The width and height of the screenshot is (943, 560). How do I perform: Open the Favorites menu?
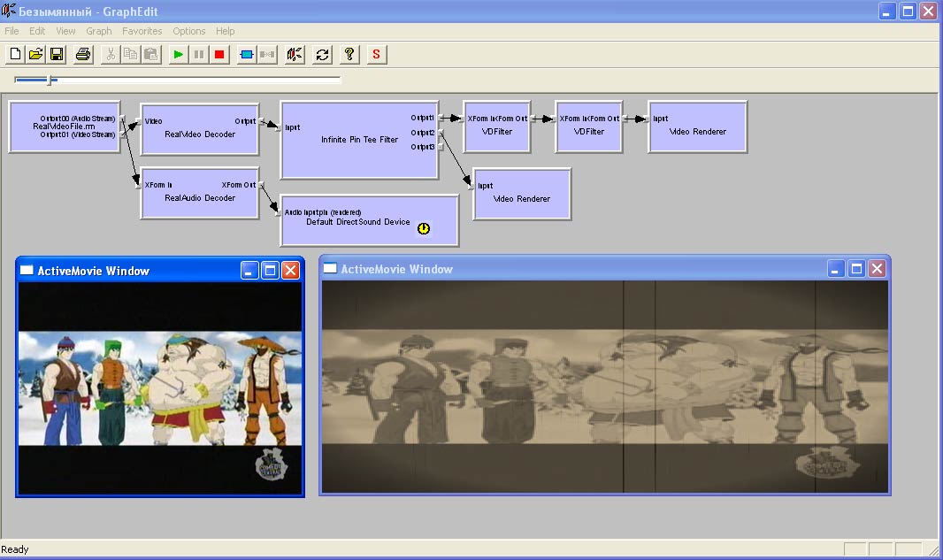point(142,31)
